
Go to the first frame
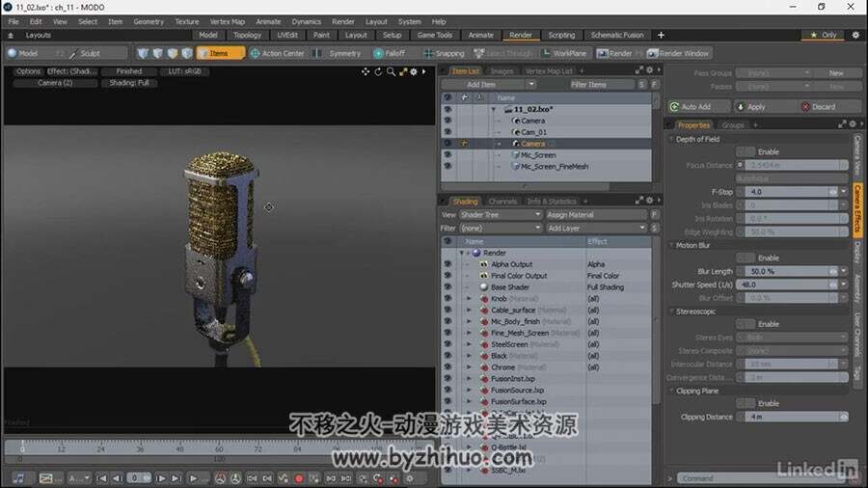tap(101, 478)
